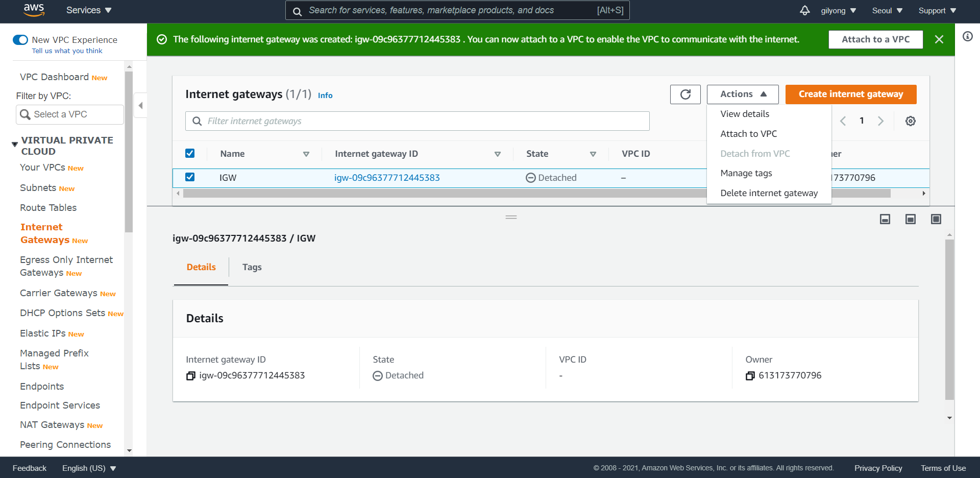Image resolution: width=980 pixels, height=478 pixels.
Task: Toggle the select-all checkbox in table header
Action: (x=190, y=153)
